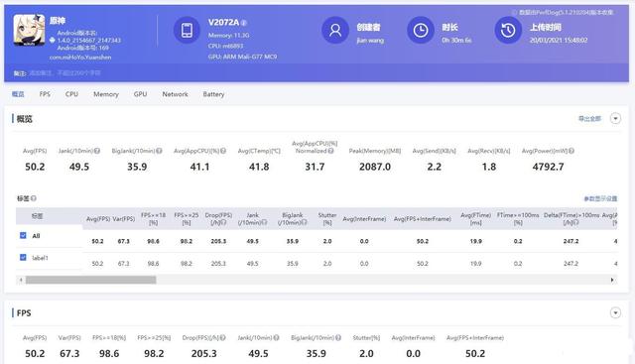Click overview value 4792.7 for Avg Power
This screenshot has width=635, height=364.
point(548,167)
